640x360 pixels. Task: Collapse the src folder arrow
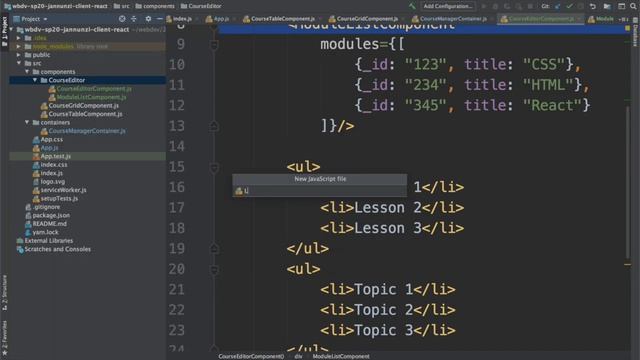coord(19,63)
